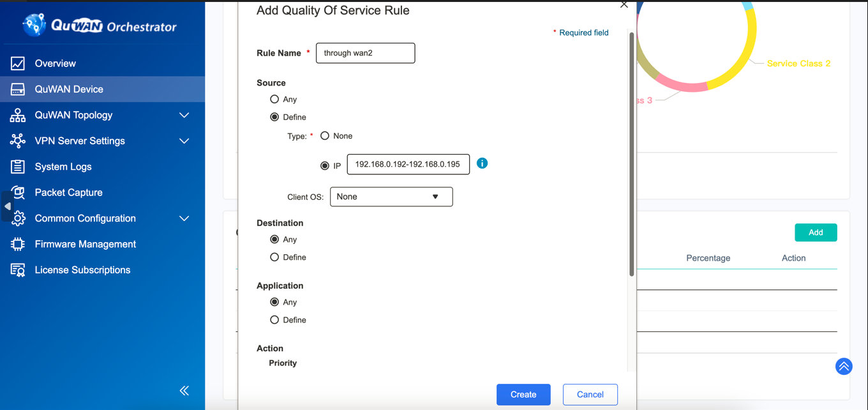The image size is (868, 410).
Task: Open the QuWAN Device menu item
Action: coord(69,89)
